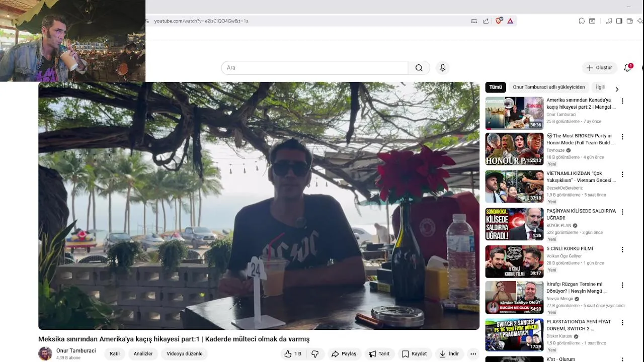Click the Oluştur create button

599,68
